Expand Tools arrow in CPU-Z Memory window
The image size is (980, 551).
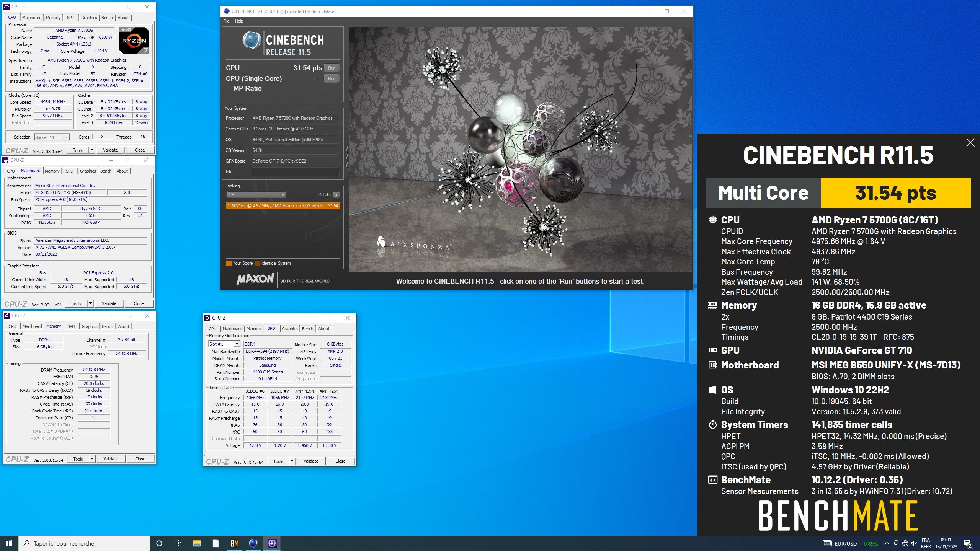92,459
